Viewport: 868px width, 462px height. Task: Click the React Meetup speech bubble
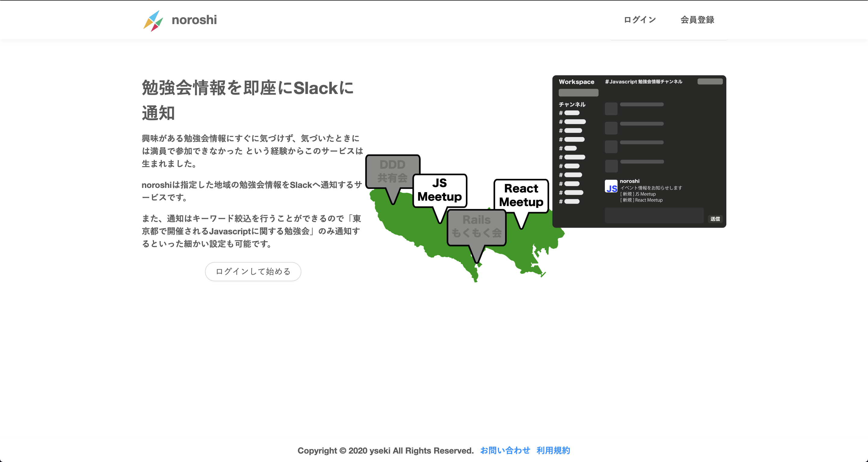[x=521, y=196]
